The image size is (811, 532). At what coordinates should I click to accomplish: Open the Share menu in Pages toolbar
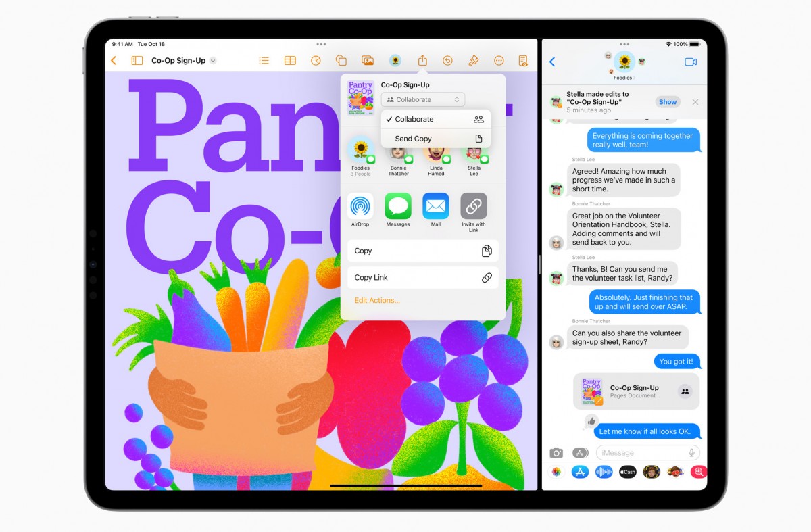(x=422, y=59)
